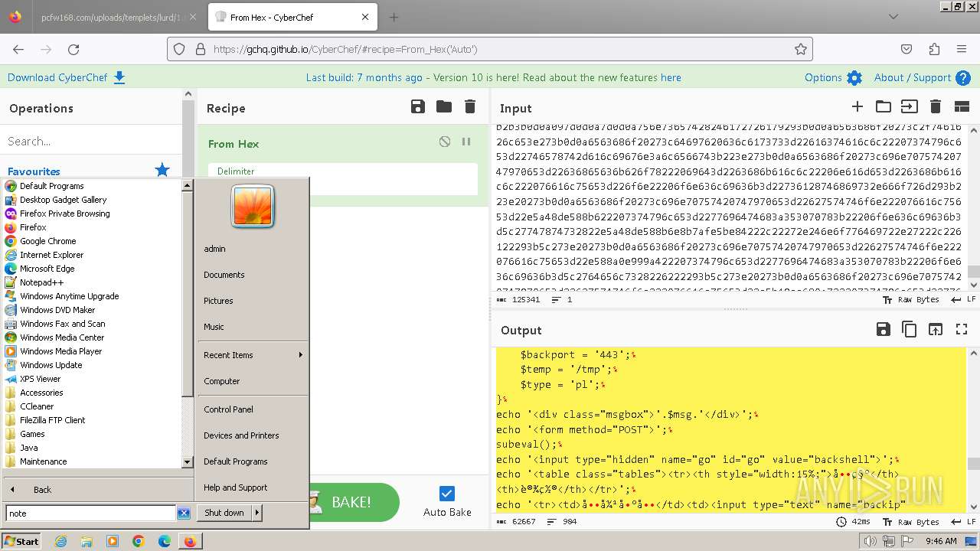Go back in the Firefox browser

click(18, 49)
